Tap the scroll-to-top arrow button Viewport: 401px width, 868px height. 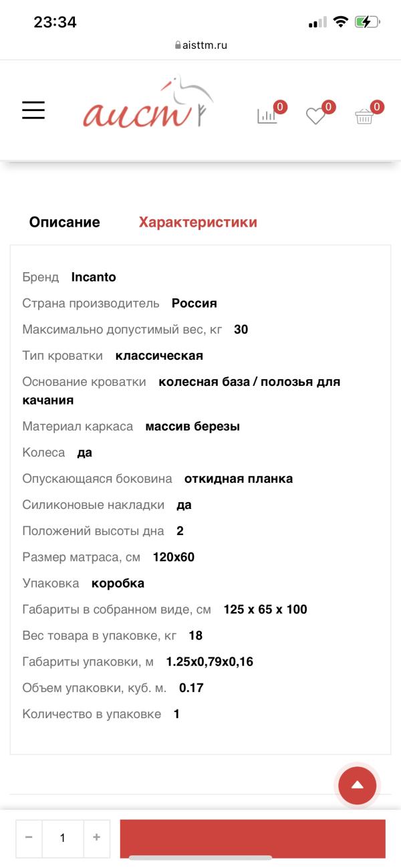357,785
